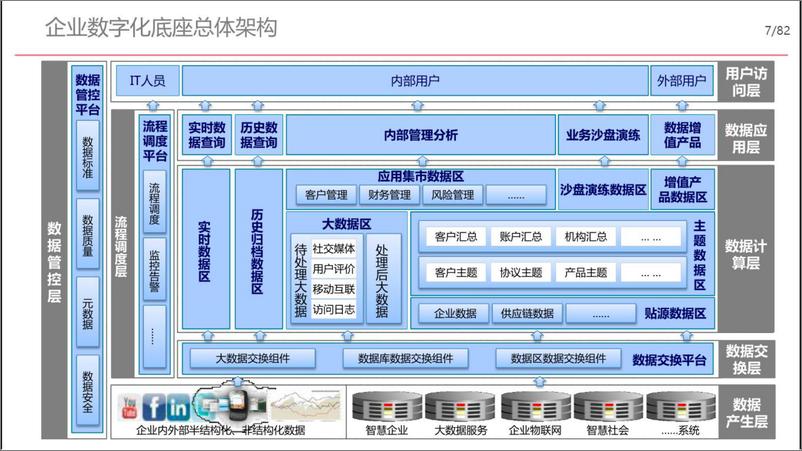This screenshot has width=802, height=451.
Task: Click the 数据管控平台 heading
Action: (87, 95)
